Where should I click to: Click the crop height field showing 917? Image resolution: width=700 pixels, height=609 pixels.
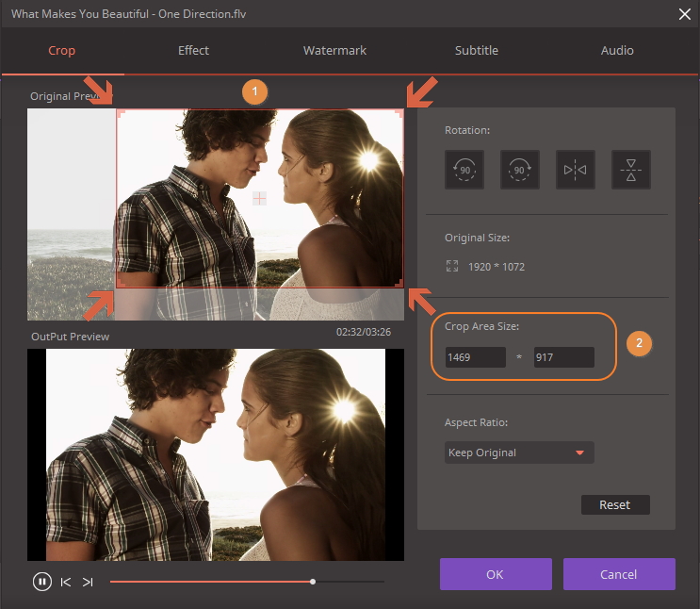point(563,357)
